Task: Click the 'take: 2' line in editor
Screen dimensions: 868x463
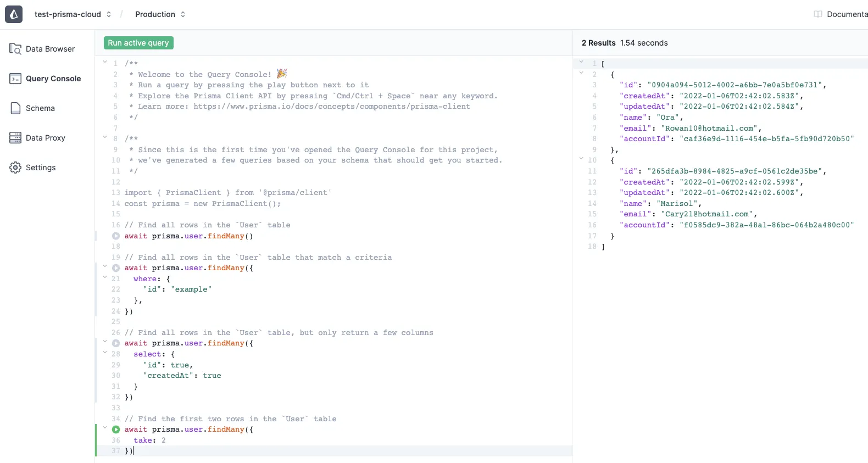Action: click(149, 440)
